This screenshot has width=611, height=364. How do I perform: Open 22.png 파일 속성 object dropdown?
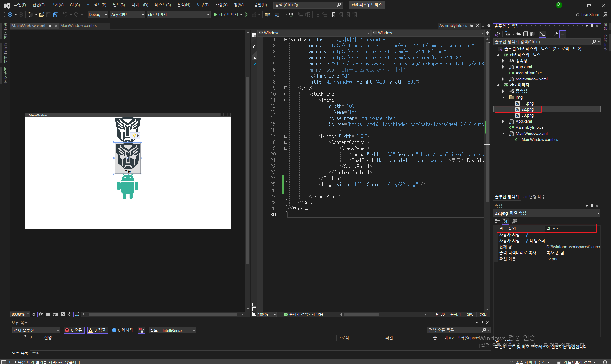[598, 213]
